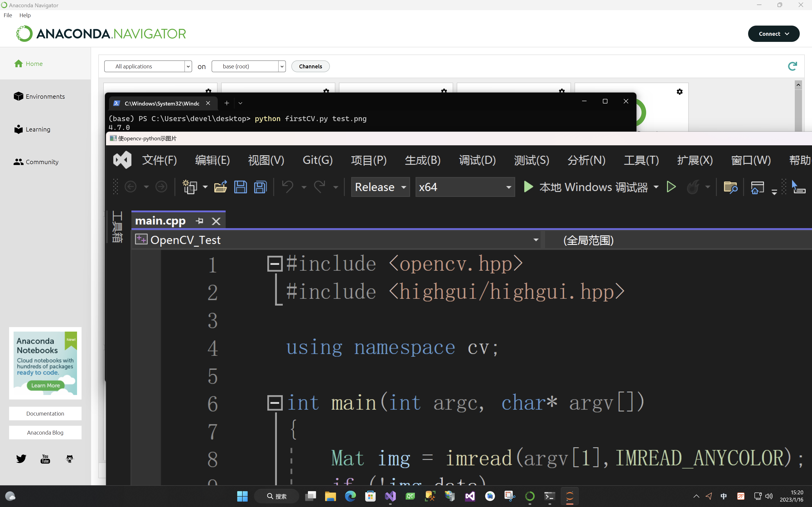Collapse the #include block at line 1
This screenshot has width=812, height=507.
tap(274, 263)
